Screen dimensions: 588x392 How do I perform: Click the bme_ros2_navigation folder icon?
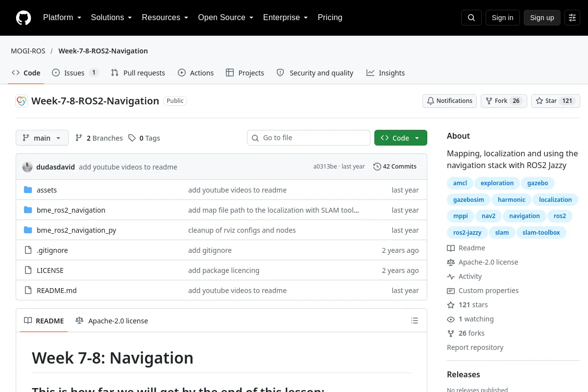28,210
